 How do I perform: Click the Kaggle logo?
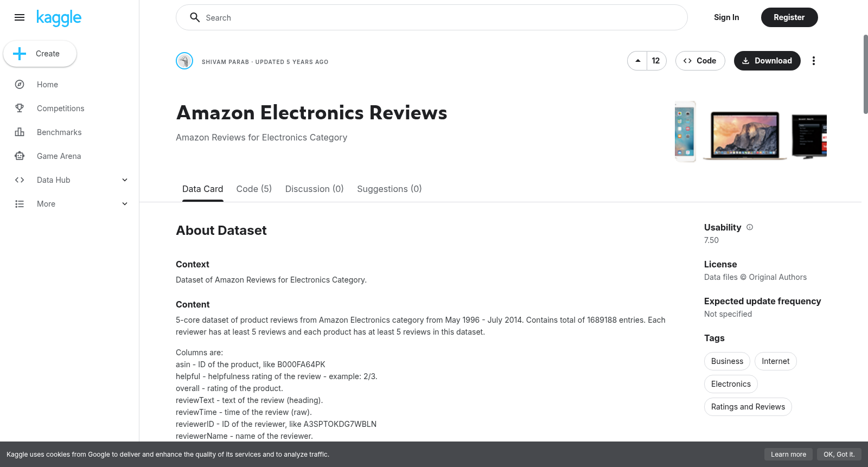coord(59,18)
